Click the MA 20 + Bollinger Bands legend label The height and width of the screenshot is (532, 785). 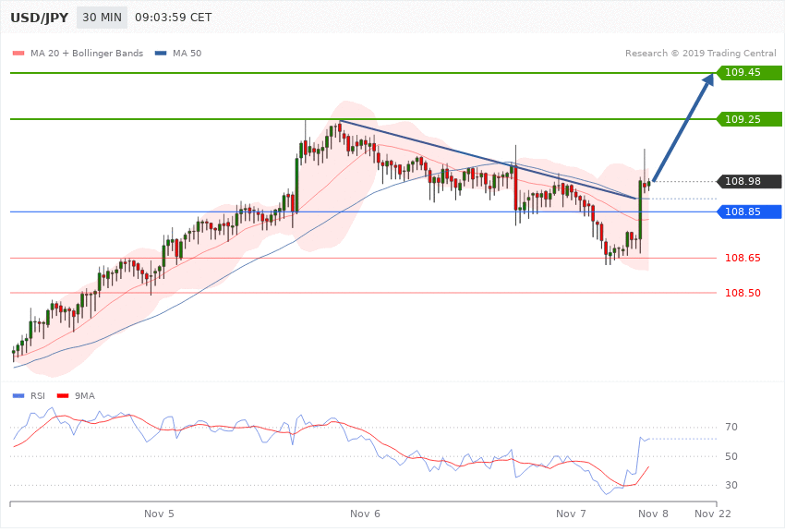87,53
